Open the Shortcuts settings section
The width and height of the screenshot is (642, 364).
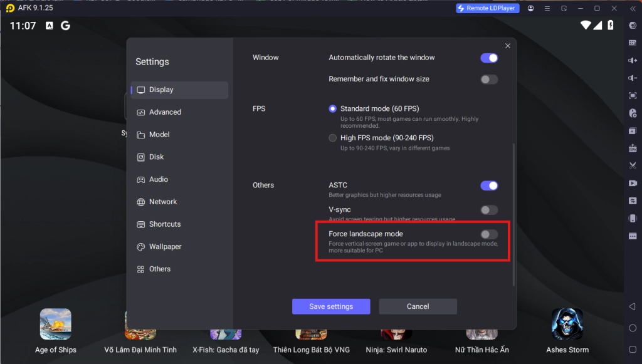pos(164,224)
